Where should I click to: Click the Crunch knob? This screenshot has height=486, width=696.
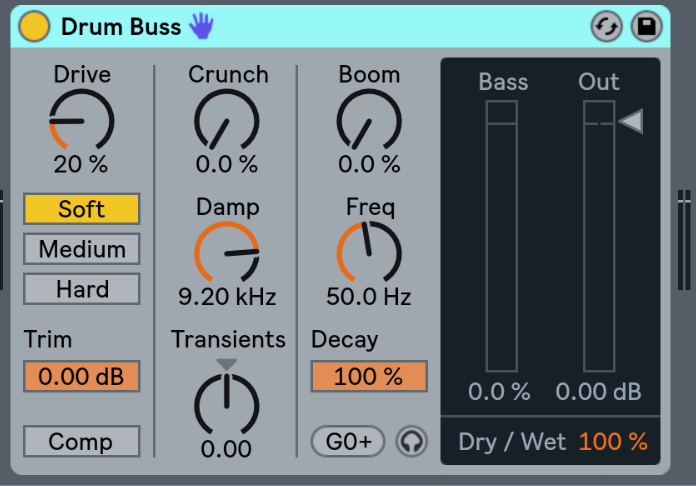[227, 121]
